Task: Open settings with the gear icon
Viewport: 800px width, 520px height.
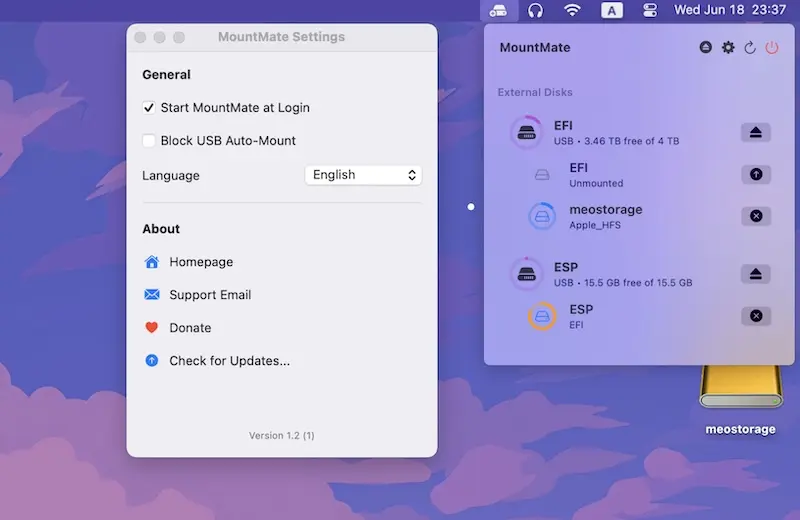Action: [728, 47]
